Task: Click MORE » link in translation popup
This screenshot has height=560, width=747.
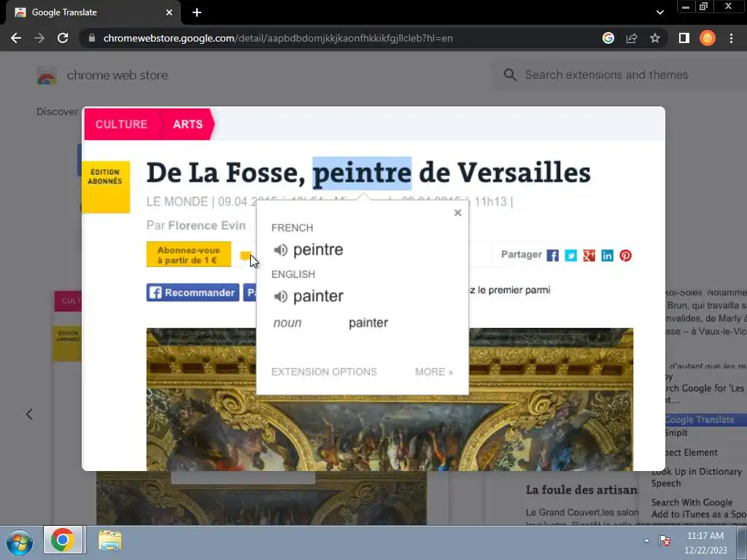Action: [x=434, y=371]
